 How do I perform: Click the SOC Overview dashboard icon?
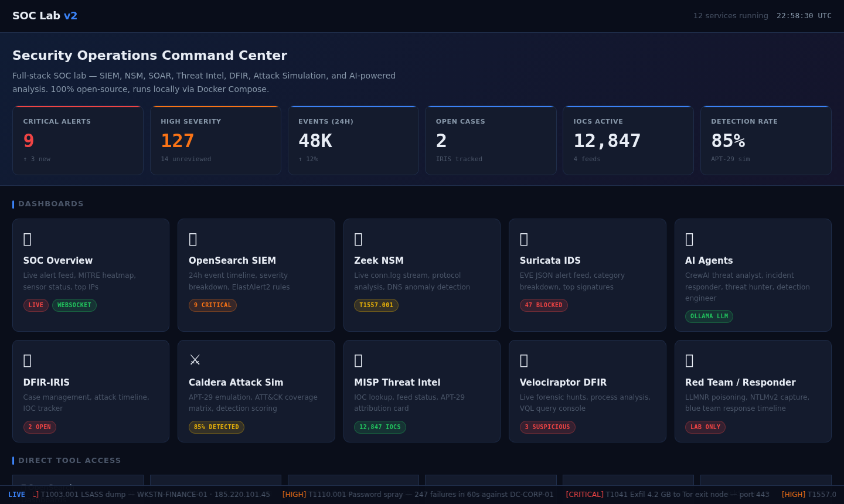pos(27,239)
